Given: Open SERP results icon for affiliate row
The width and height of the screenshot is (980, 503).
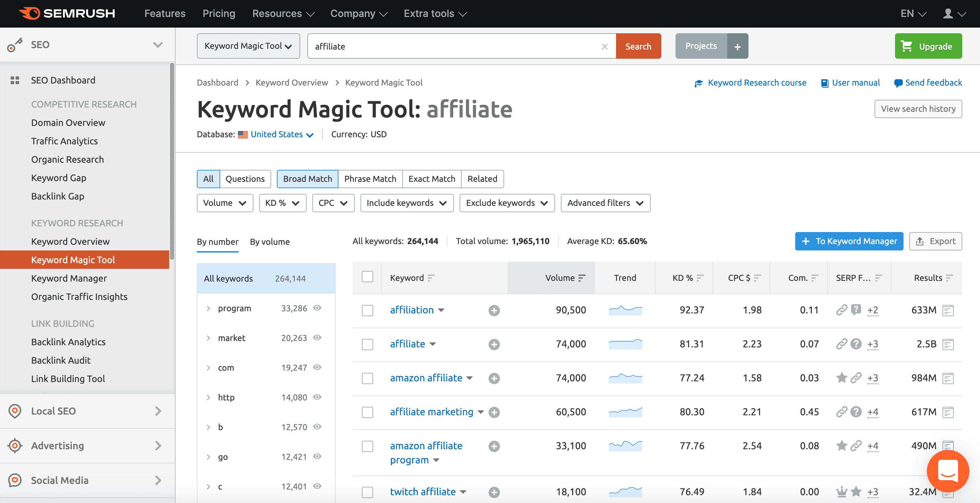Looking at the screenshot, I should coord(948,344).
